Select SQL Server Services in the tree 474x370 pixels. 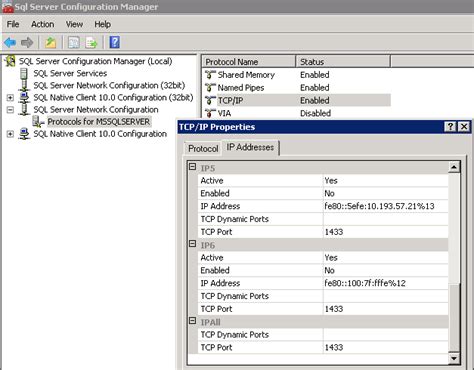(70, 73)
